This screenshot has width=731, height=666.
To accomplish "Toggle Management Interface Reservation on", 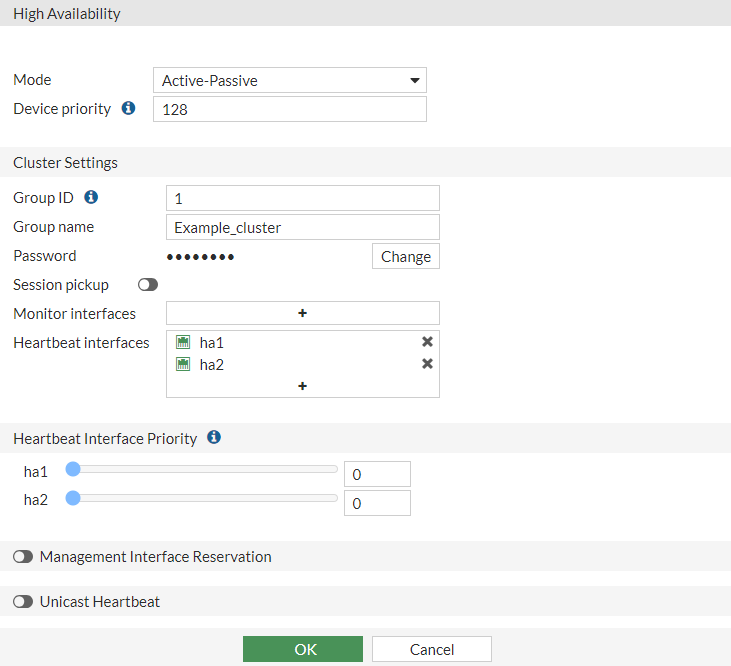I will click(x=23, y=556).
